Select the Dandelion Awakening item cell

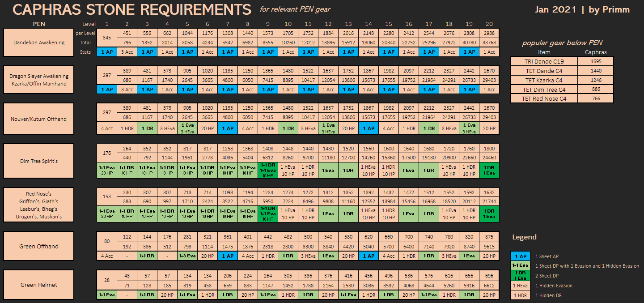tap(38, 43)
